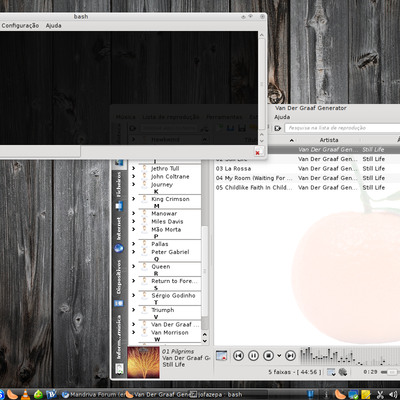Stop playback with the stop button

268,356
